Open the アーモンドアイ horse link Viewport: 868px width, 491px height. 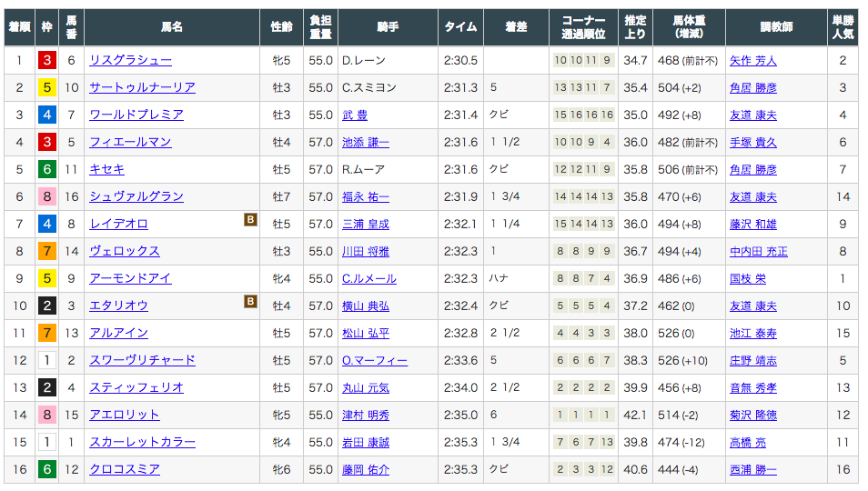[x=131, y=278]
